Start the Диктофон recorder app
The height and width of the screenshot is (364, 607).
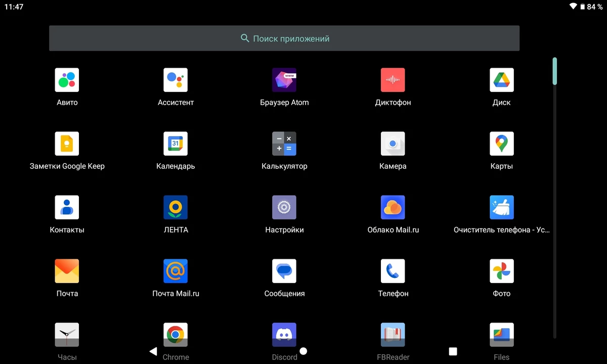[393, 80]
